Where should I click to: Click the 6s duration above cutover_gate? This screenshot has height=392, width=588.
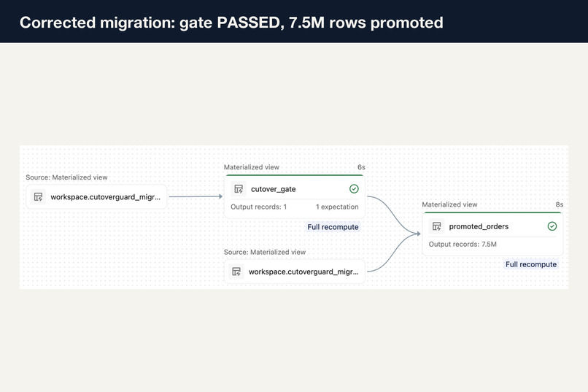tap(361, 167)
